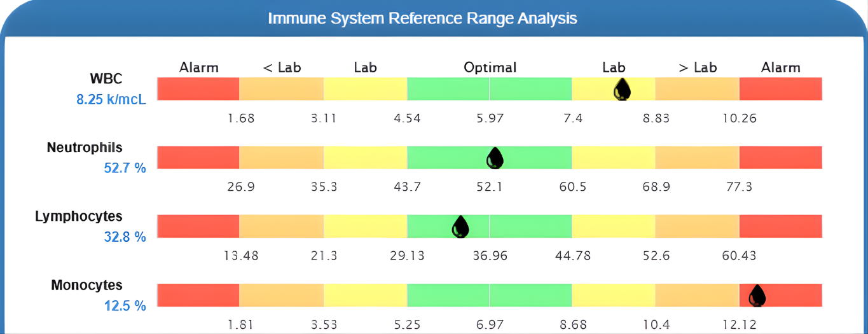Viewport: 868px width, 334px height.
Task: Click the Immune System Reference Range Analysis title
Action: (422, 18)
